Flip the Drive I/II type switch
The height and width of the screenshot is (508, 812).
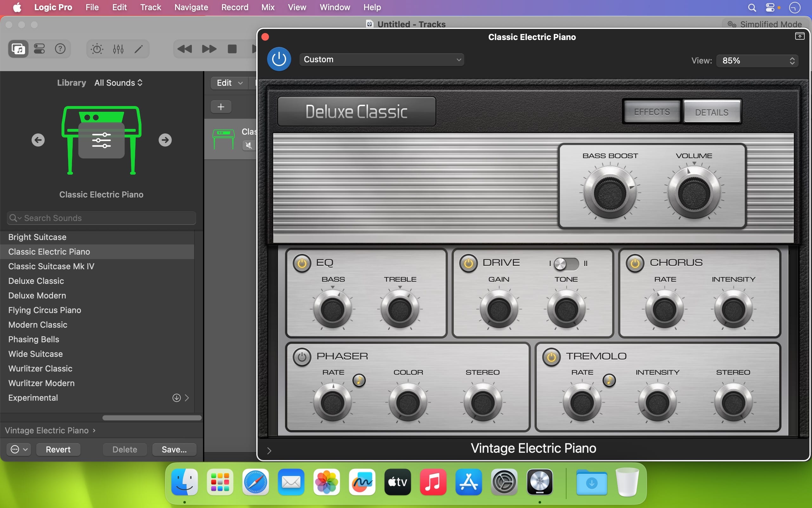(x=566, y=264)
